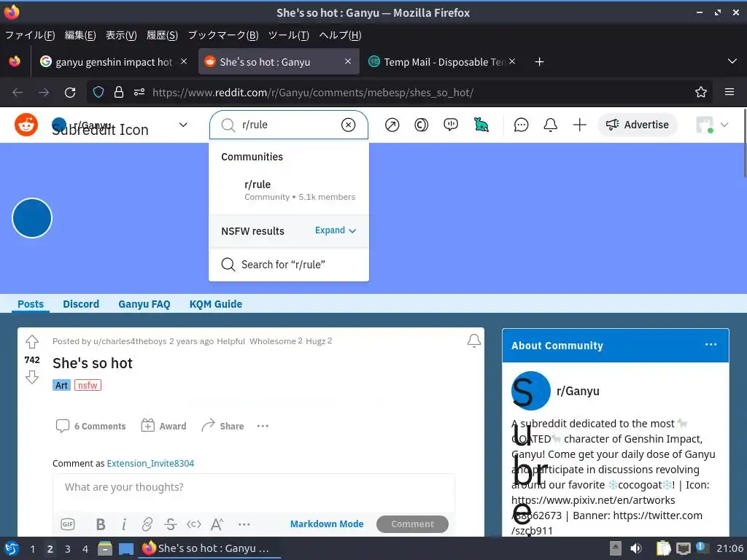Switch to workspace 3 in taskbar
This screenshot has width=747, height=560.
[68, 549]
